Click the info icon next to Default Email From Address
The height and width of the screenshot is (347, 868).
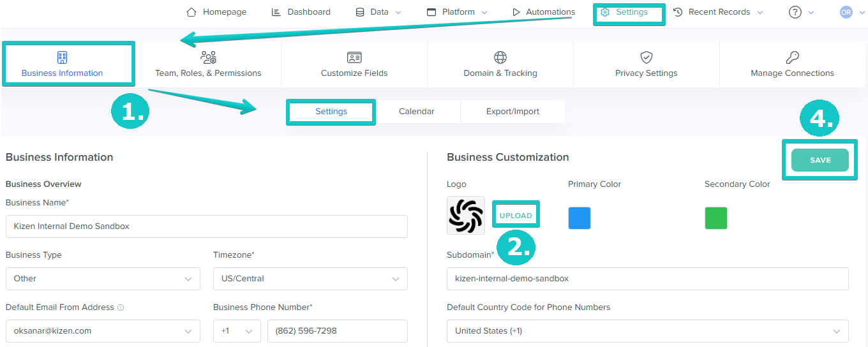coord(121,307)
